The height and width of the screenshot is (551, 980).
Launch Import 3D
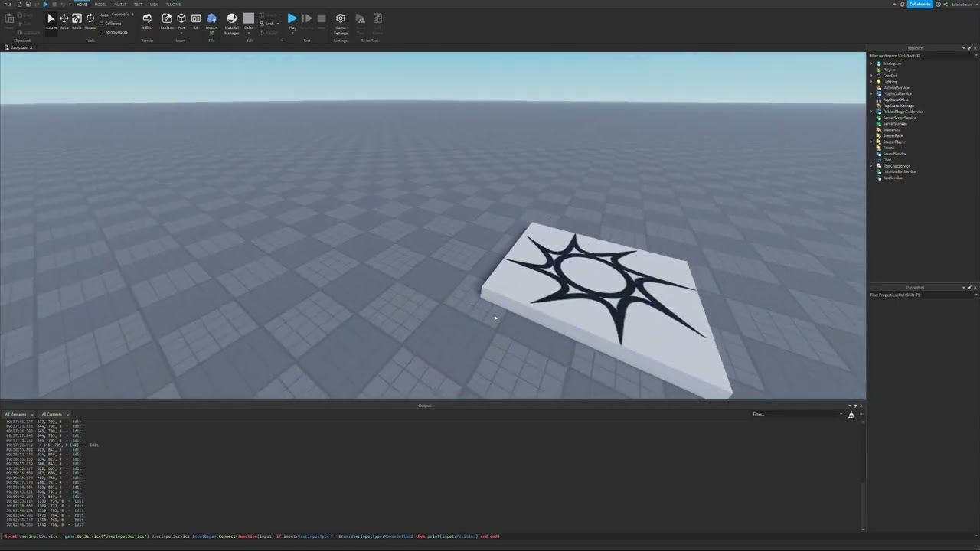211,22
